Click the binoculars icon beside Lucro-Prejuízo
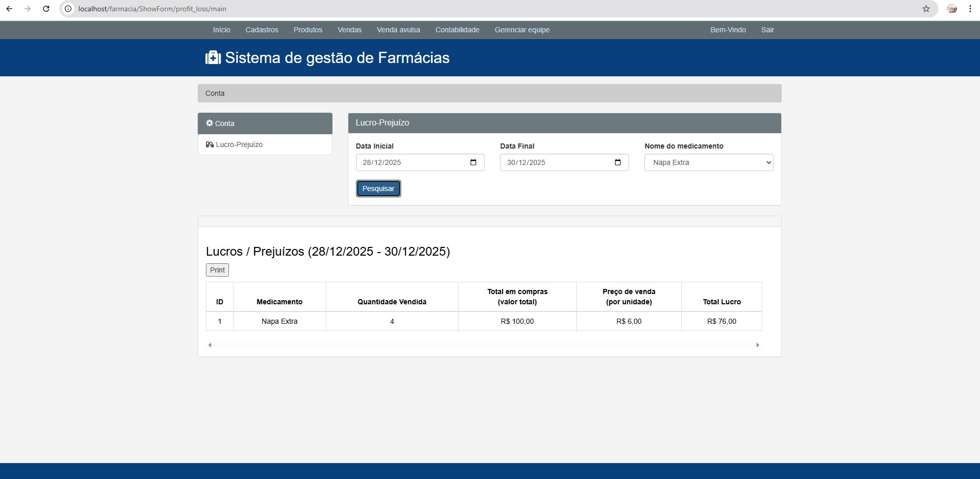 (x=210, y=144)
